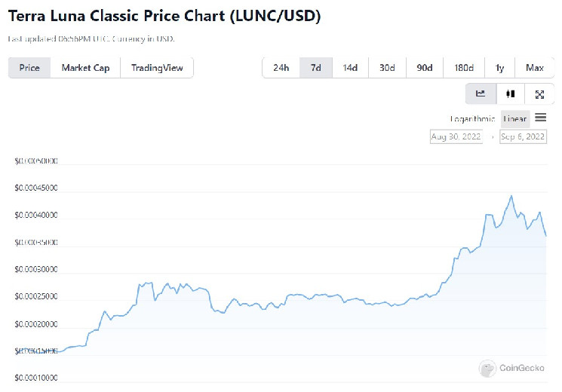
Task: Toggle the Linear scale option
Action: (x=515, y=118)
